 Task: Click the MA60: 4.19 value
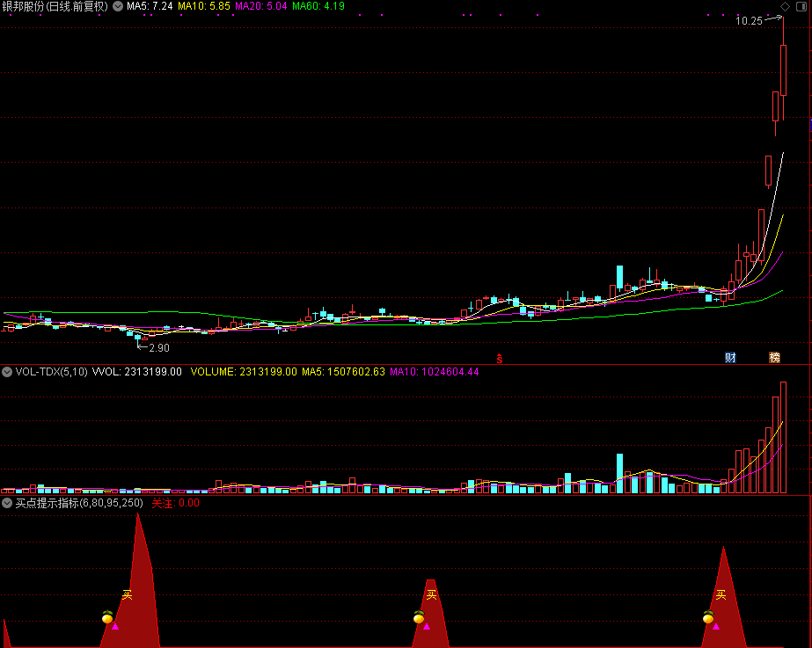coord(318,6)
